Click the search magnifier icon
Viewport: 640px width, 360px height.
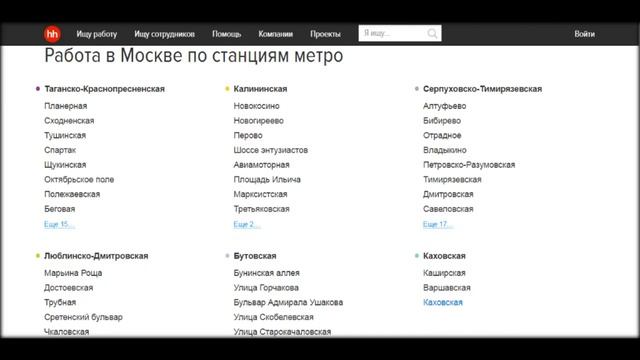432,33
